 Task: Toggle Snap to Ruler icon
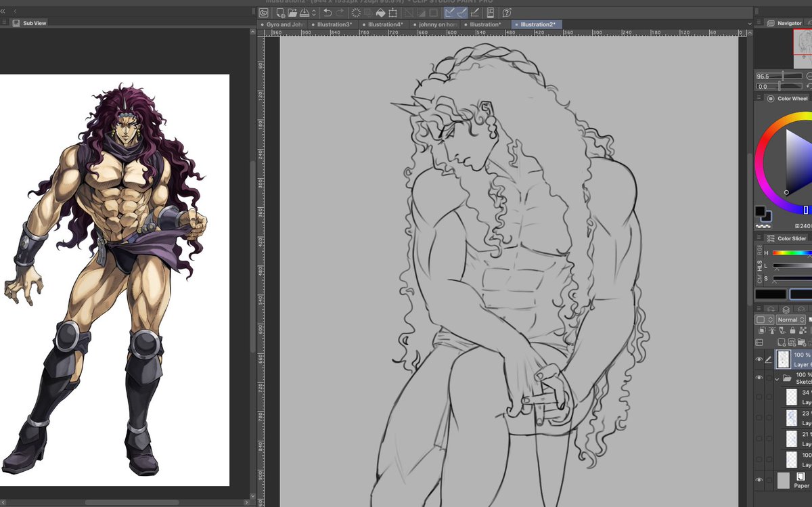coord(450,13)
